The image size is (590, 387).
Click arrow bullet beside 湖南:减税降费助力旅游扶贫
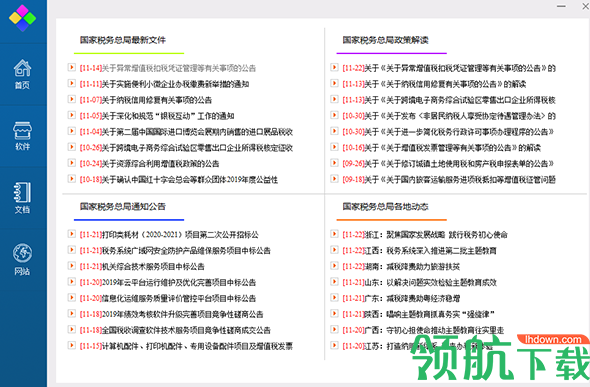[334, 266]
